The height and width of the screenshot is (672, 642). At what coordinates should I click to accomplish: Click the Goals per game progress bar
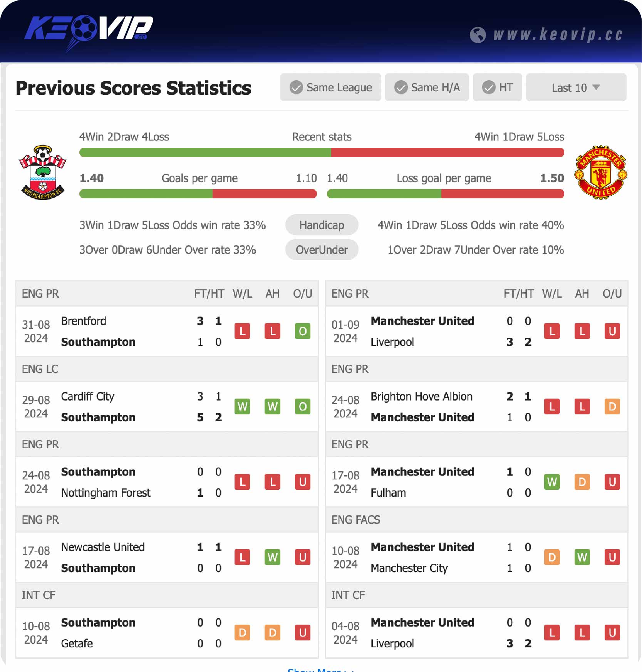198,194
